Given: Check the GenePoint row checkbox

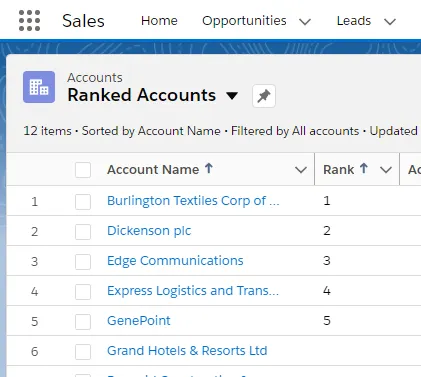Looking at the screenshot, I should pos(83,322).
